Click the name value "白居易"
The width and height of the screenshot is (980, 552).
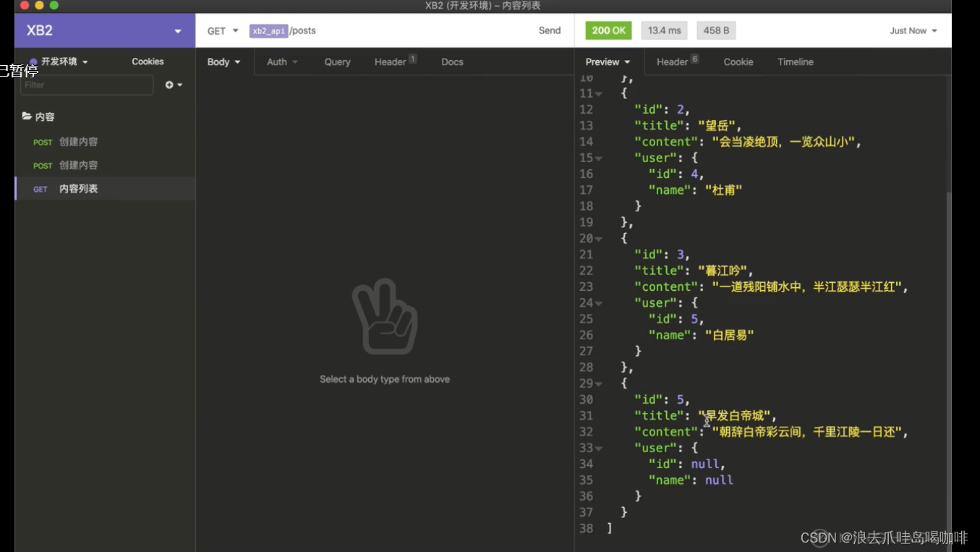coord(729,335)
